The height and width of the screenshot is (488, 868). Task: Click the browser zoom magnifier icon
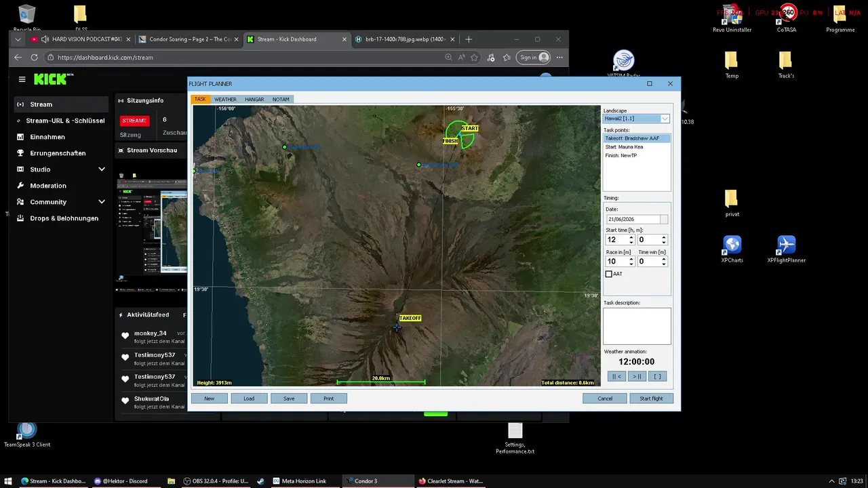pyautogui.click(x=448, y=58)
